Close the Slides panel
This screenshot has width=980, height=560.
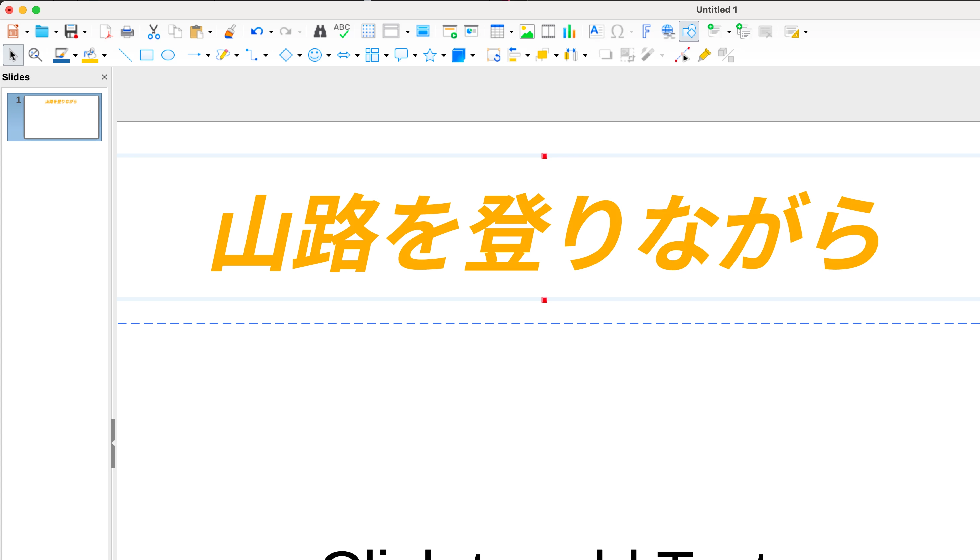[x=104, y=77]
